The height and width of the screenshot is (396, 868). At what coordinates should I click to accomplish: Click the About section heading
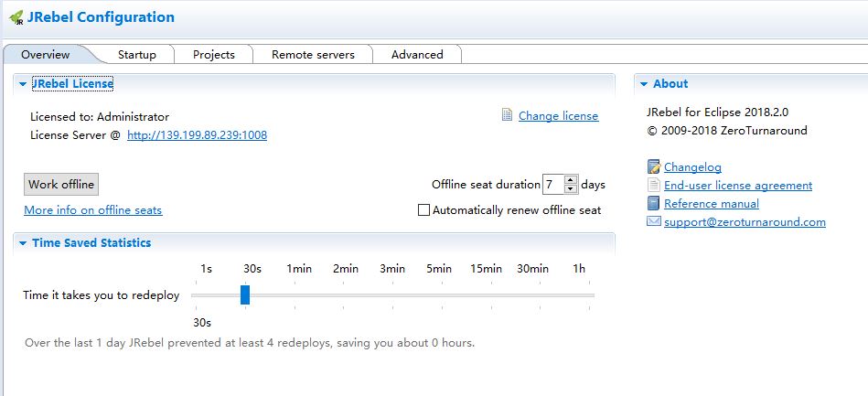tap(670, 83)
